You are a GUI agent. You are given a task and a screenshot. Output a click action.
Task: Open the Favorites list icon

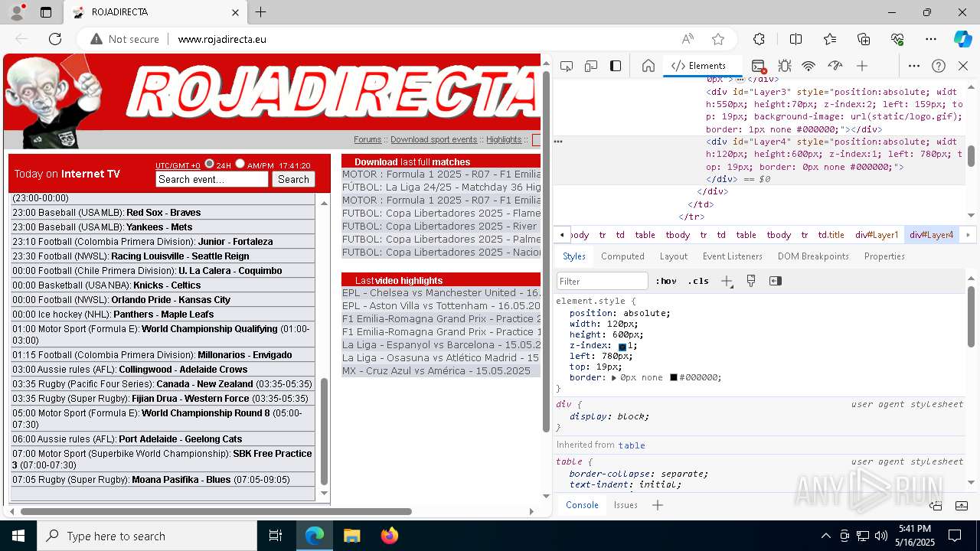[830, 39]
